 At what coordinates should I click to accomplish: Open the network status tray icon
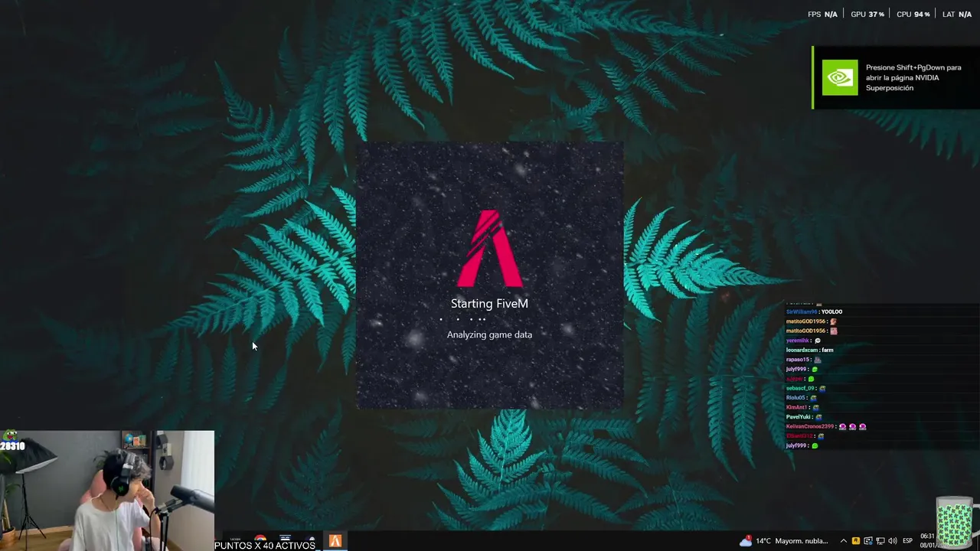[x=880, y=541]
